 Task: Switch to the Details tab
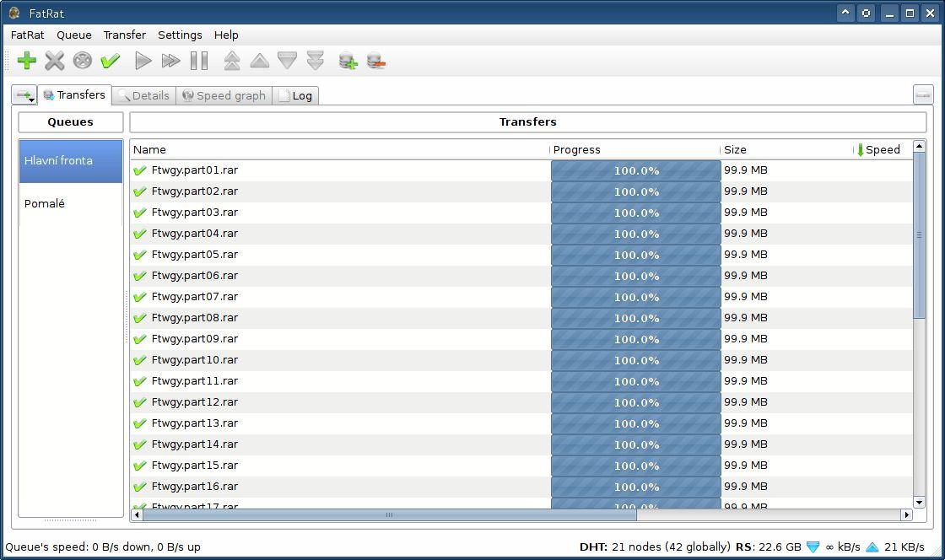coord(144,95)
